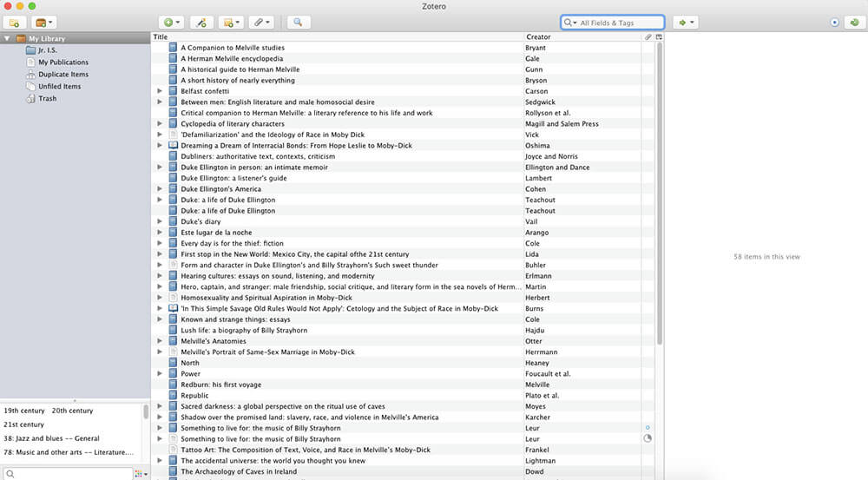Expand the Belfast confetti item
The image size is (868, 480).
click(160, 91)
